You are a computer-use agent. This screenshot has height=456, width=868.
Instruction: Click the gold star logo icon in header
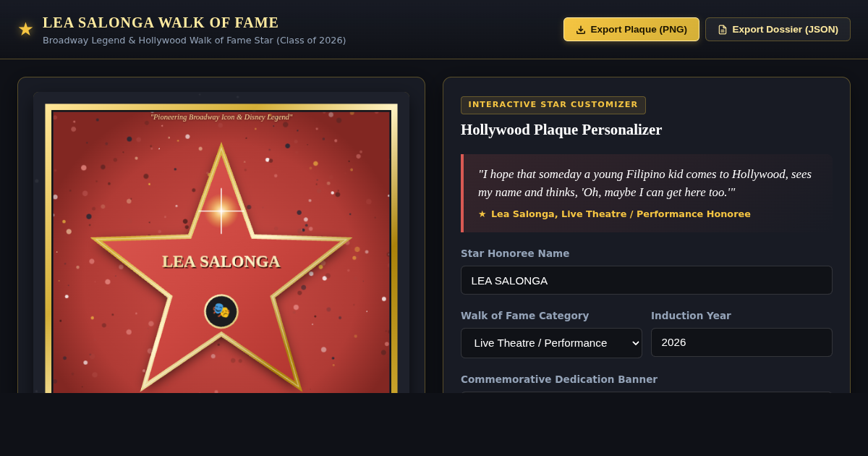click(25, 30)
